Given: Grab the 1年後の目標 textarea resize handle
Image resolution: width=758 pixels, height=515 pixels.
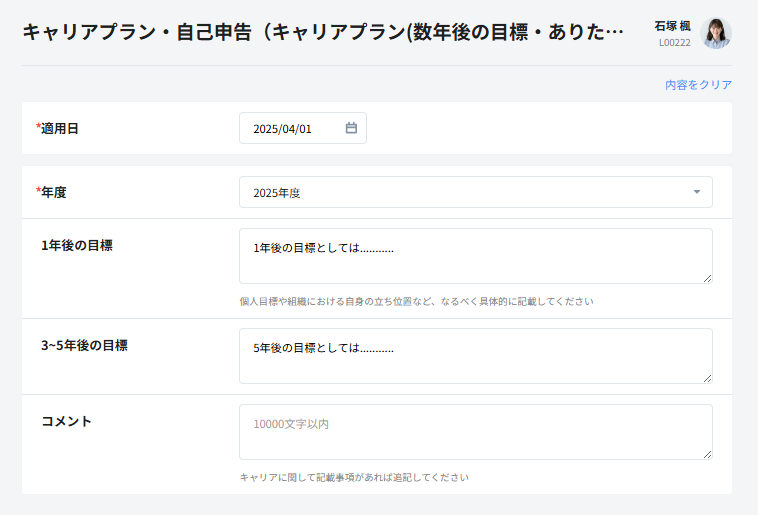Looking at the screenshot, I should coord(707,278).
